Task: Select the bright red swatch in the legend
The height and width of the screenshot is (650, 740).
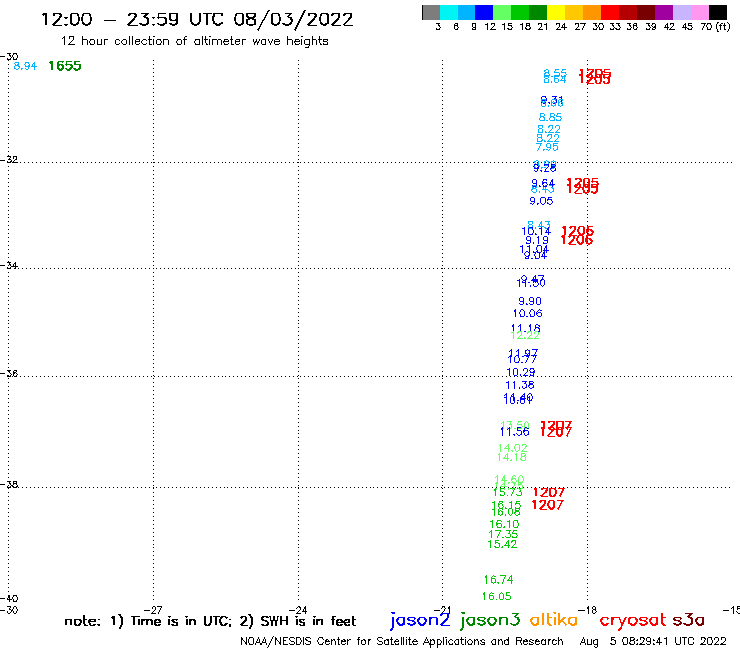Action: tap(610, 12)
